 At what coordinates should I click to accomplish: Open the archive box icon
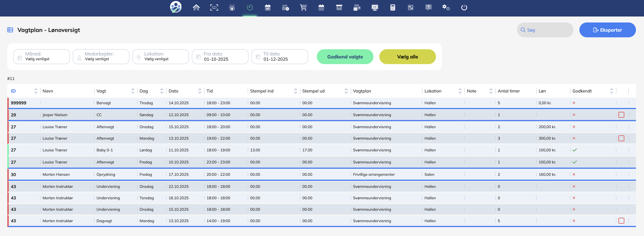[x=339, y=8]
